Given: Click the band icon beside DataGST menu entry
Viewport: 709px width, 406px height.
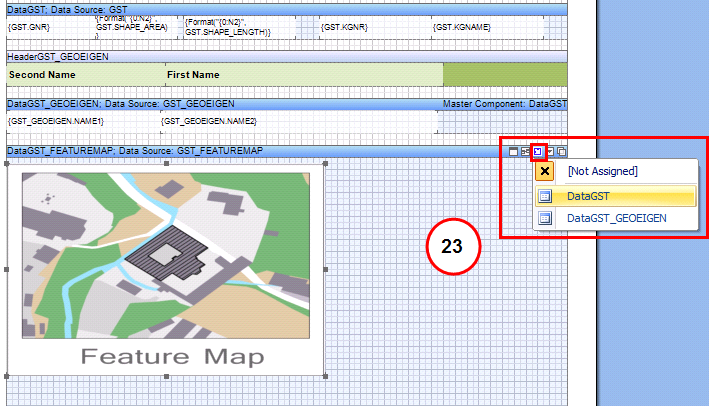Looking at the screenshot, I should pyautogui.click(x=545, y=196).
